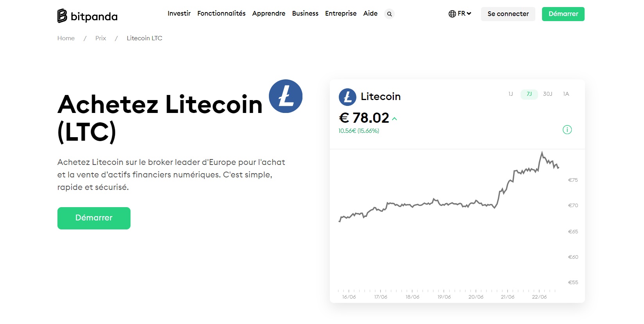Select the 1A chart timeframe
Image resolution: width=644 pixels, height=324 pixels.
pos(566,94)
